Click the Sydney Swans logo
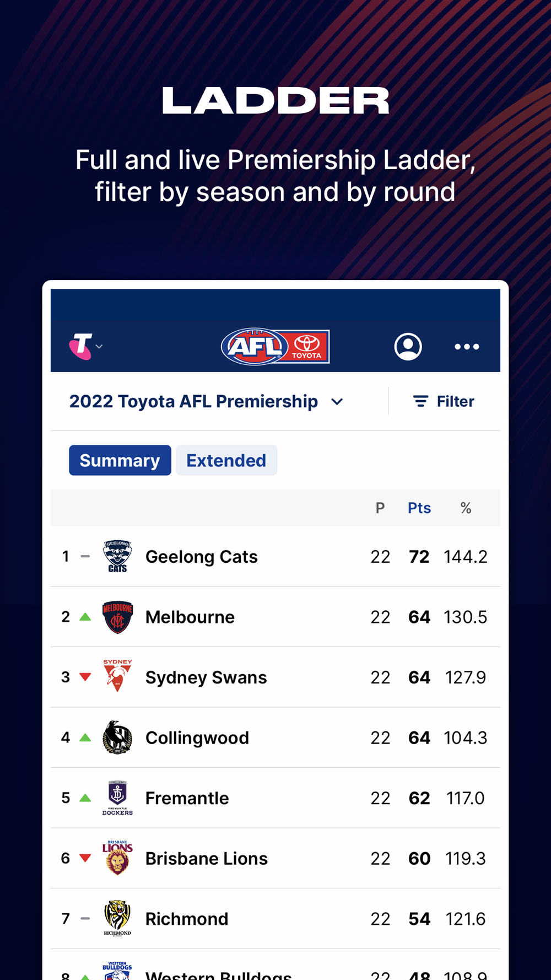The width and height of the screenshot is (551, 980). (x=117, y=677)
